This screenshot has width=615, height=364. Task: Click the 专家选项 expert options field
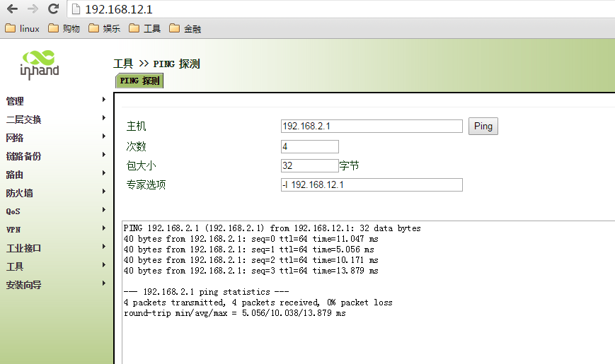click(372, 184)
